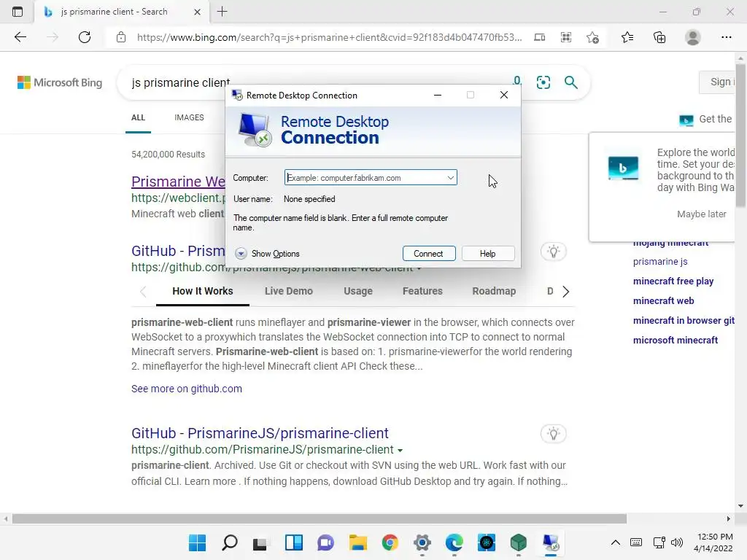Click the Microsoft Bing logo
This screenshot has width=747, height=560.
point(60,82)
